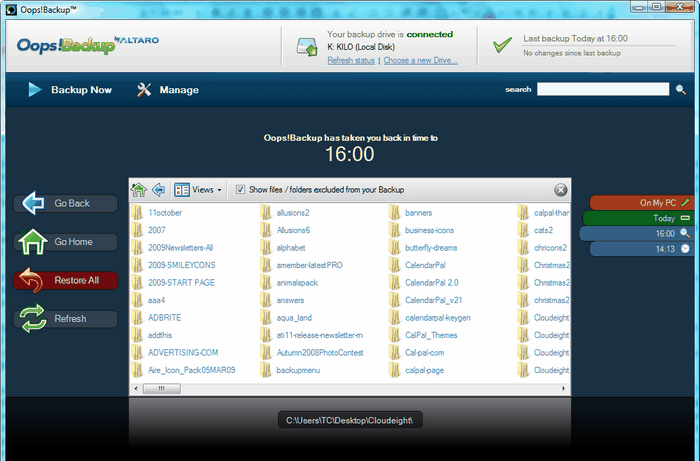The width and height of the screenshot is (700, 461).
Task: Click the allusions2 folder icon
Action: click(266, 213)
